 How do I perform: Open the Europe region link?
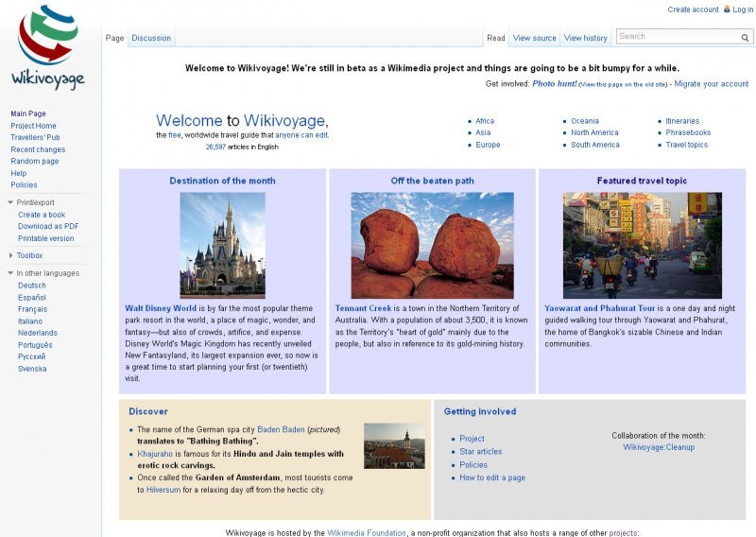488,145
